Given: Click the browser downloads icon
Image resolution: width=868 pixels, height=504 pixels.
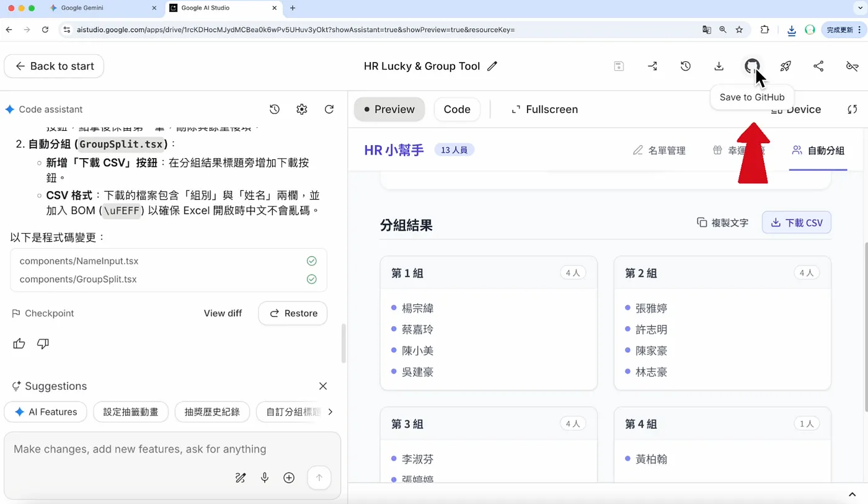Looking at the screenshot, I should coord(792,30).
